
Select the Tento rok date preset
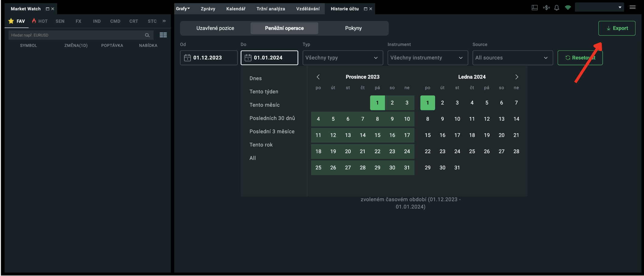point(261,145)
